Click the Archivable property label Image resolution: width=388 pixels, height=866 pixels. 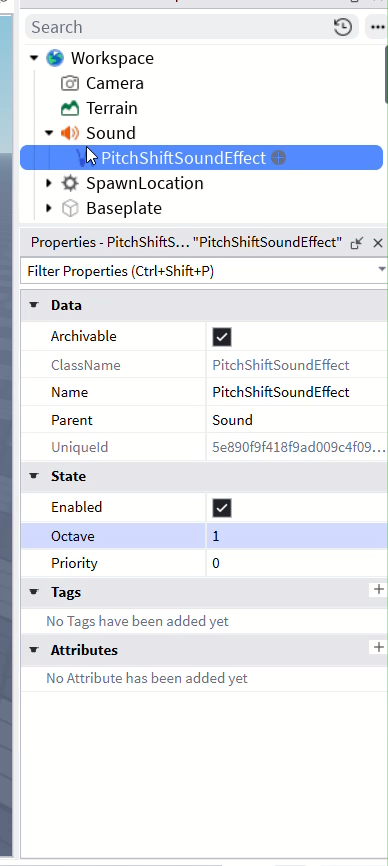click(83, 336)
